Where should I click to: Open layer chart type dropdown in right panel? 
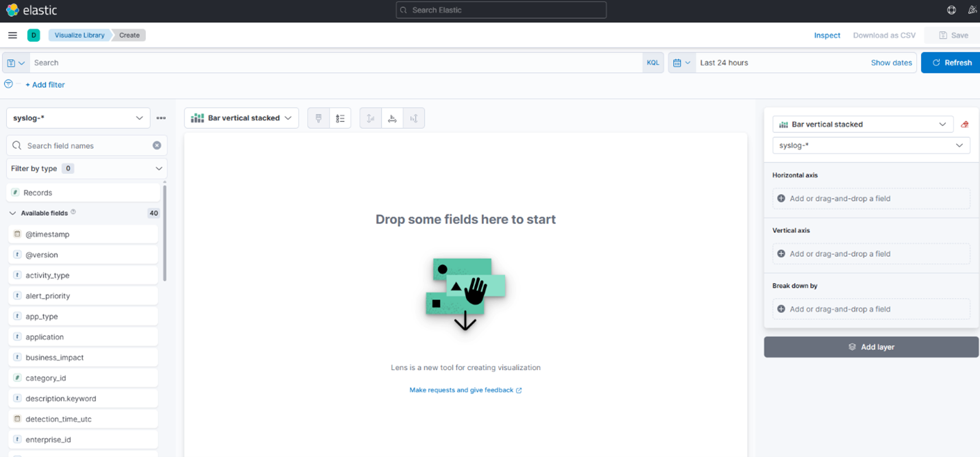click(x=863, y=124)
